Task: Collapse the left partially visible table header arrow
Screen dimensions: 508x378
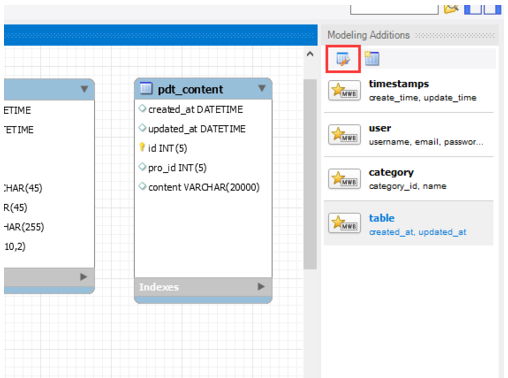Action: pyautogui.click(x=84, y=89)
